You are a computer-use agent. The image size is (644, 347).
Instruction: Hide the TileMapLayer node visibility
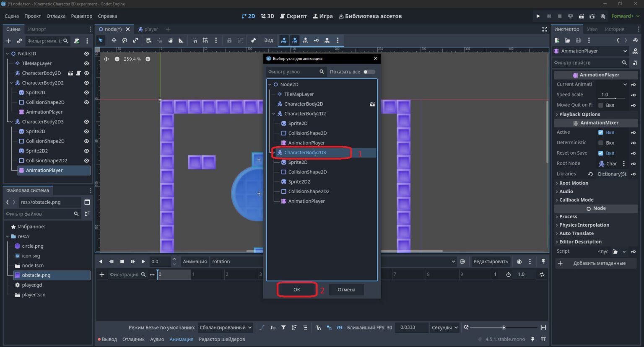click(86, 63)
